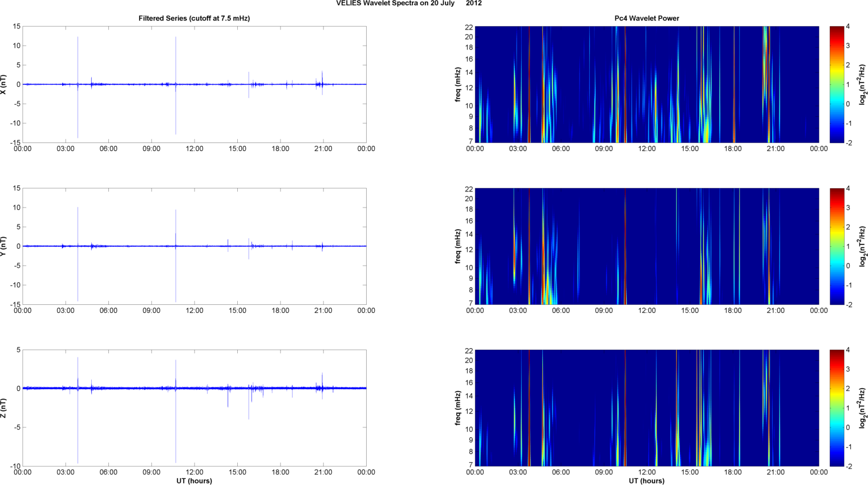Screen dimensions: 868x485
Task: Click the X (nT) axis label
Action: coord(4,84)
